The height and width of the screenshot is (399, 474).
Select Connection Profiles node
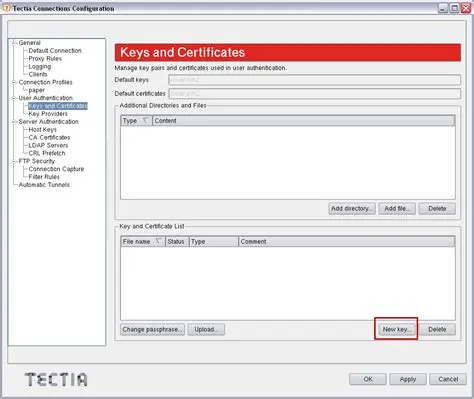click(45, 82)
